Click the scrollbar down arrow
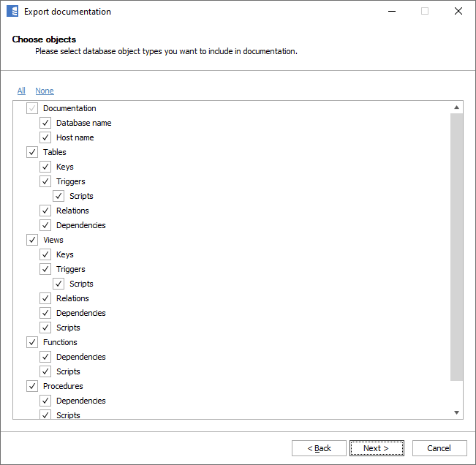476x465 pixels. (457, 413)
